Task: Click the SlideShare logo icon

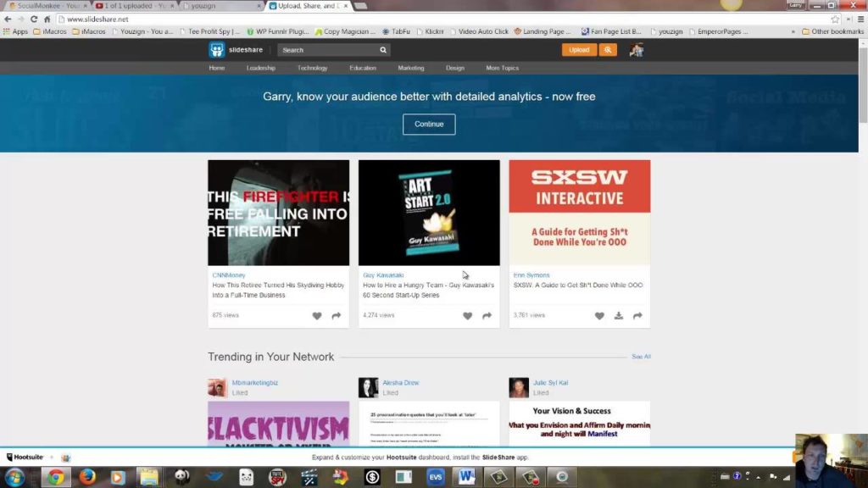Action: click(216, 50)
